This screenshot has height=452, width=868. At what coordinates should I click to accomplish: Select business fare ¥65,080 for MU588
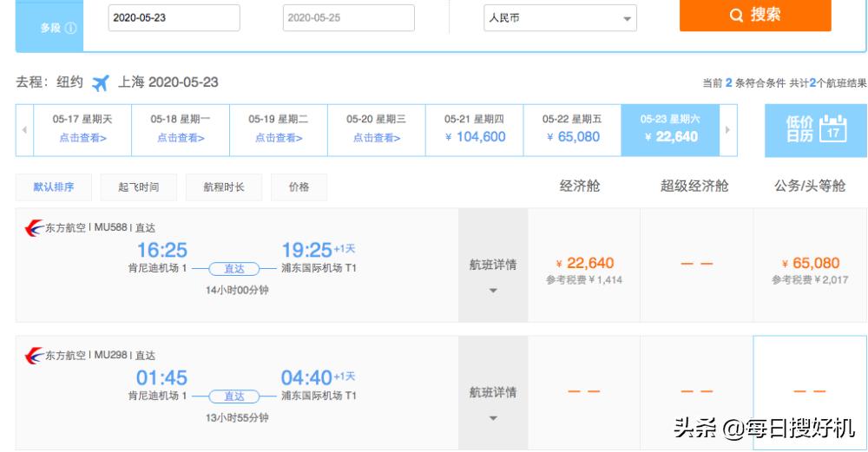[x=811, y=264]
